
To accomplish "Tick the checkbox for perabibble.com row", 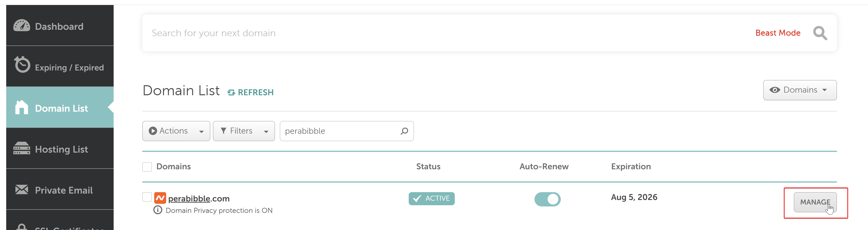I will tap(147, 197).
